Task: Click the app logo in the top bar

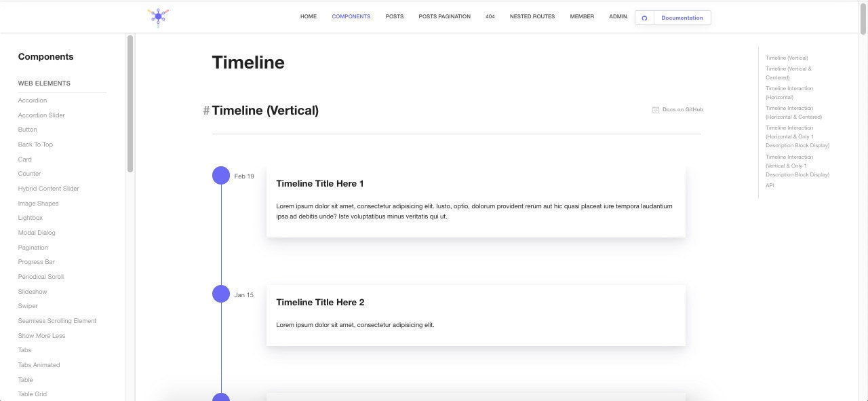Action: [x=158, y=16]
